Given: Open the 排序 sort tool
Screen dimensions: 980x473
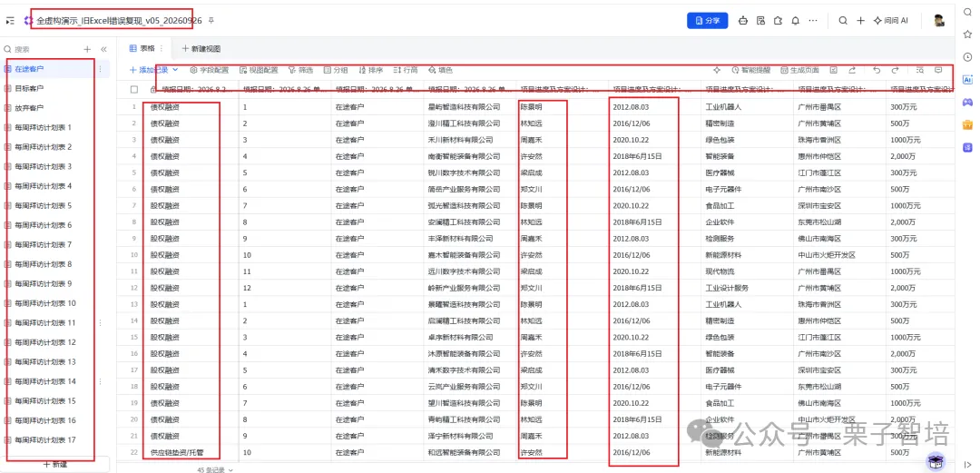Looking at the screenshot, I should [x=370, y=70].
